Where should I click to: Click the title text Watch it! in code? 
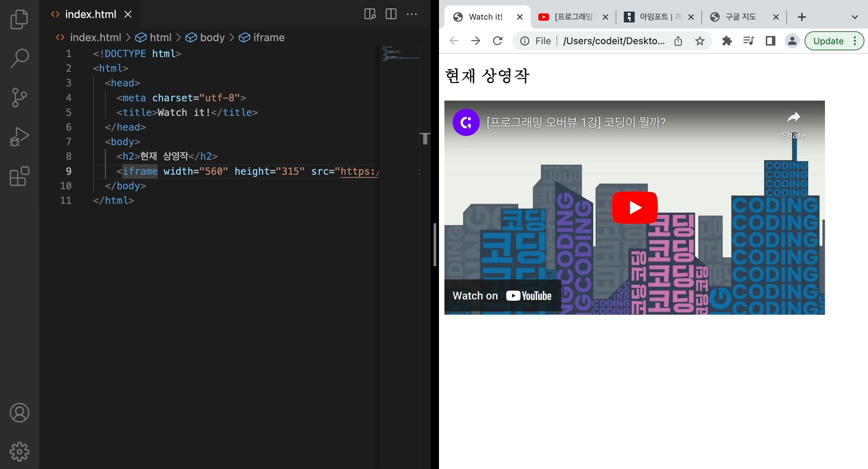pyautogui.click(x=184, y=112)
